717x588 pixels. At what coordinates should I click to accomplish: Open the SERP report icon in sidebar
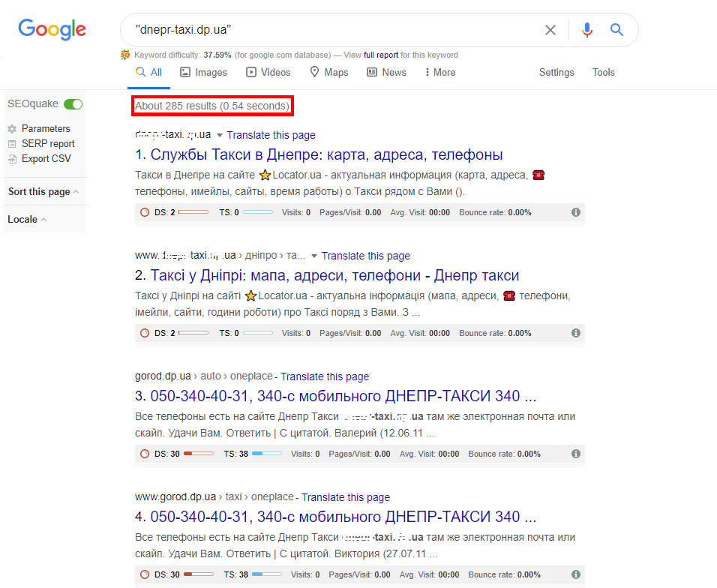[12, 144]
